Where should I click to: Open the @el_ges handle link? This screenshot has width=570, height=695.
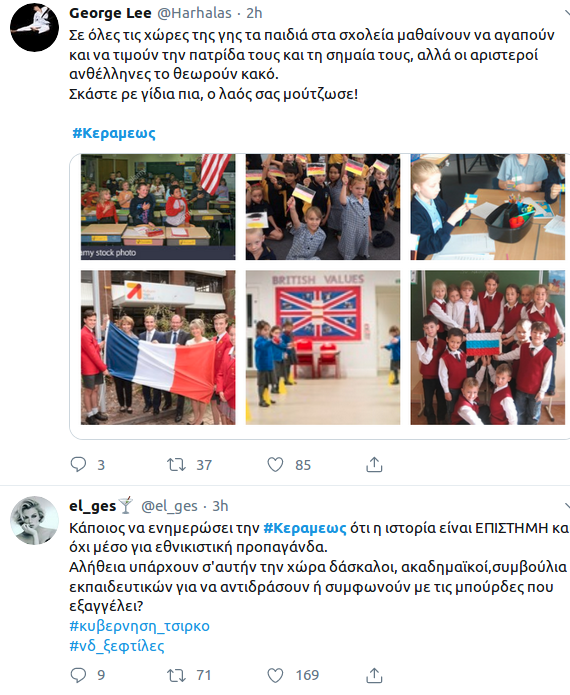(x=169, y=506)
